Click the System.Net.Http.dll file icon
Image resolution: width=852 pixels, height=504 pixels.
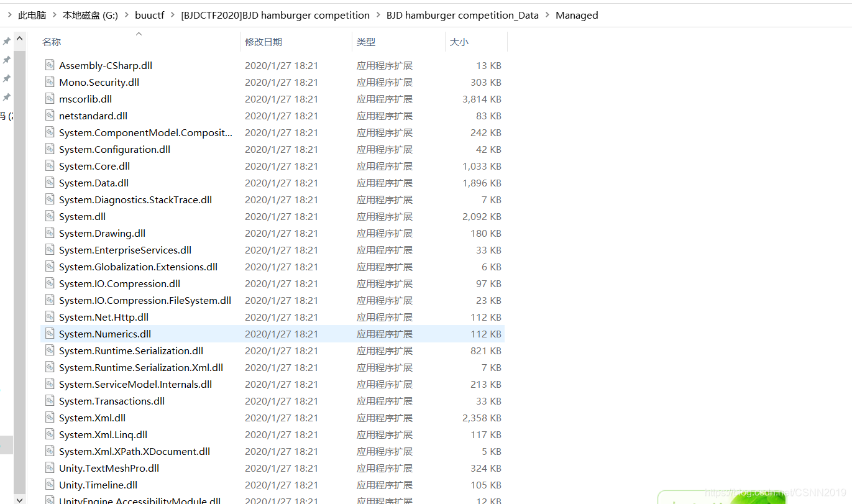50,317
